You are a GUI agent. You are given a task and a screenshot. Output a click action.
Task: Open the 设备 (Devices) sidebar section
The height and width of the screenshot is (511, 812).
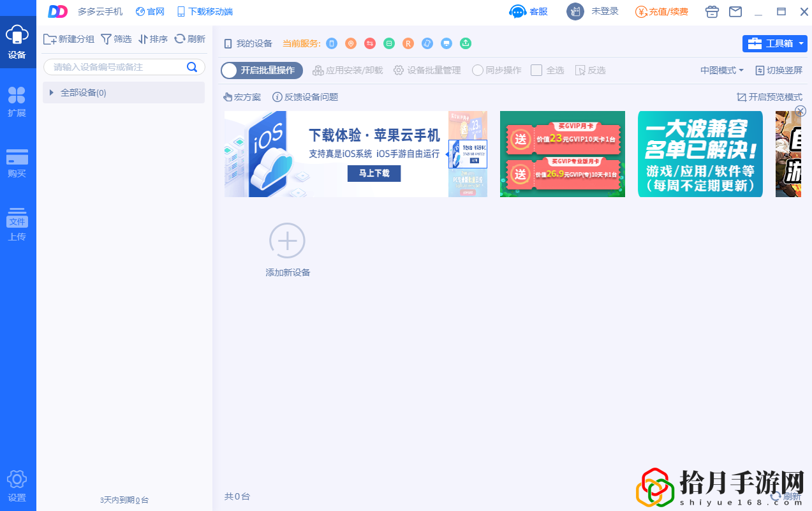[17, 42]
